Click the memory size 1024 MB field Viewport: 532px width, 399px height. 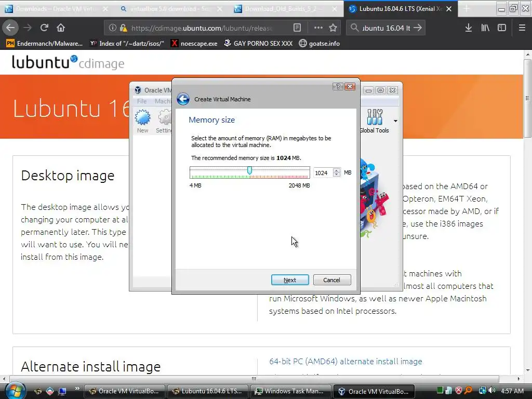click(323, 172)
